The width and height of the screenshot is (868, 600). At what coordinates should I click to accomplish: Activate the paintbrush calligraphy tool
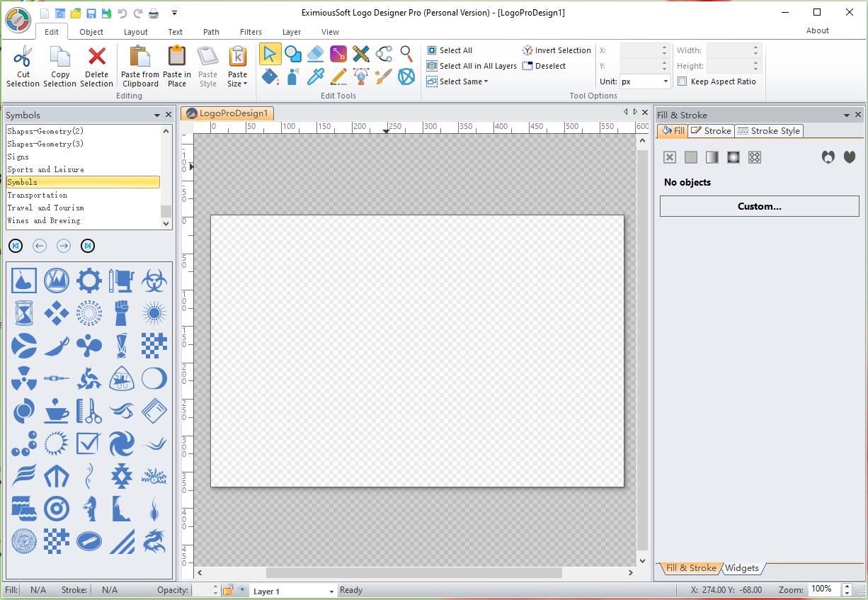pyautogui.click(x=384, y=77)
